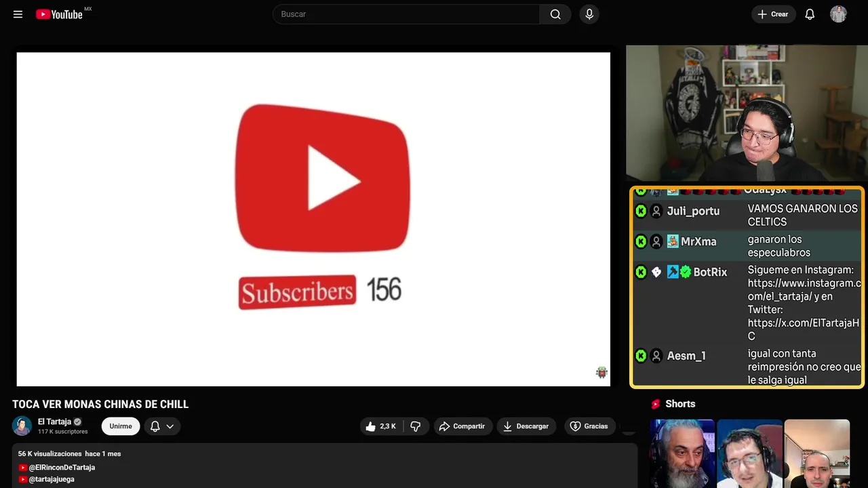Select the BotRix username in chat

tap(710, 272)
